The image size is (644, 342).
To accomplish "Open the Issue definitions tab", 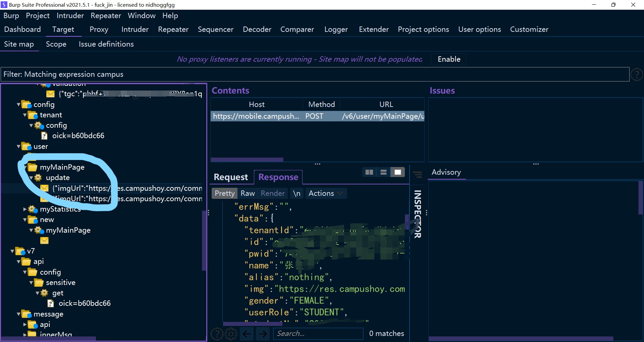I will pos(106,44).
